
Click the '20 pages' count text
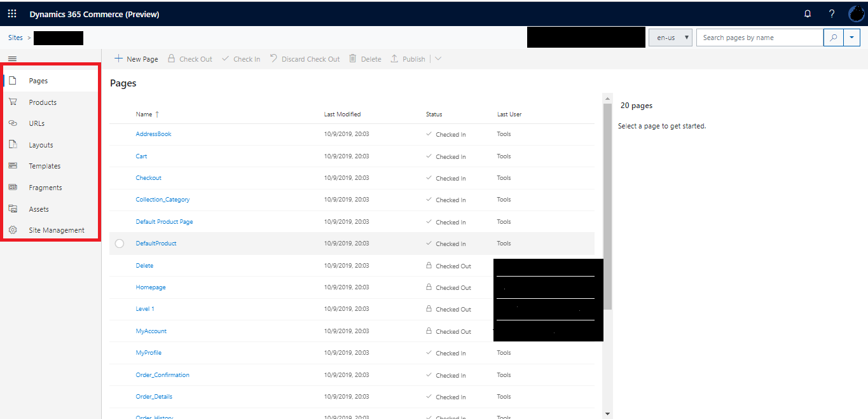pos(637,106)
